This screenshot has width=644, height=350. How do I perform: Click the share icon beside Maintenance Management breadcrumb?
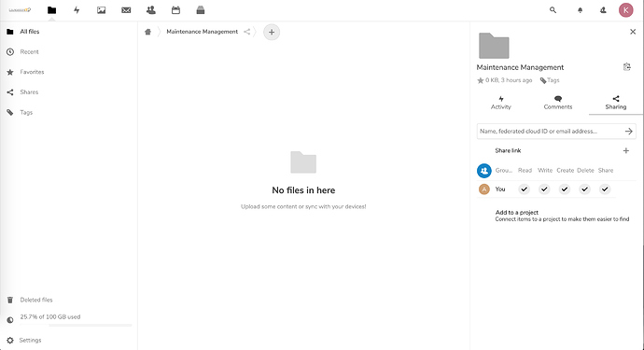point(246,32)
